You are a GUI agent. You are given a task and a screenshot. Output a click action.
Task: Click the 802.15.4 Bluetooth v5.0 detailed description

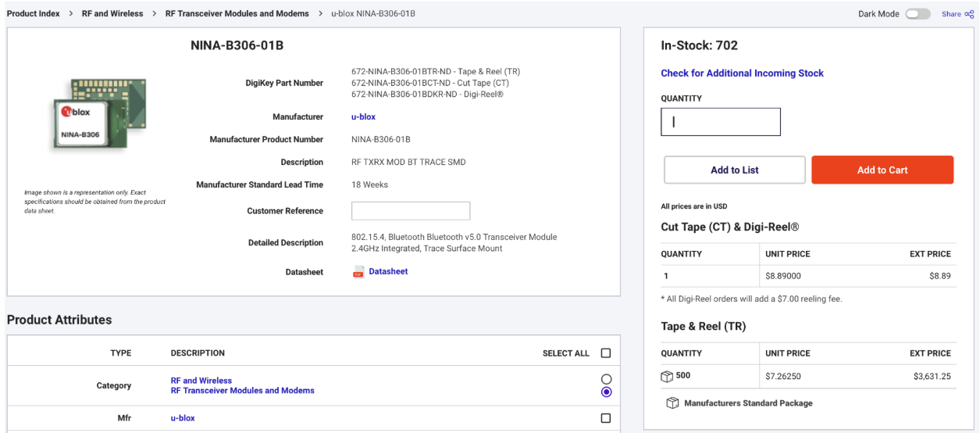coord(454,242)
